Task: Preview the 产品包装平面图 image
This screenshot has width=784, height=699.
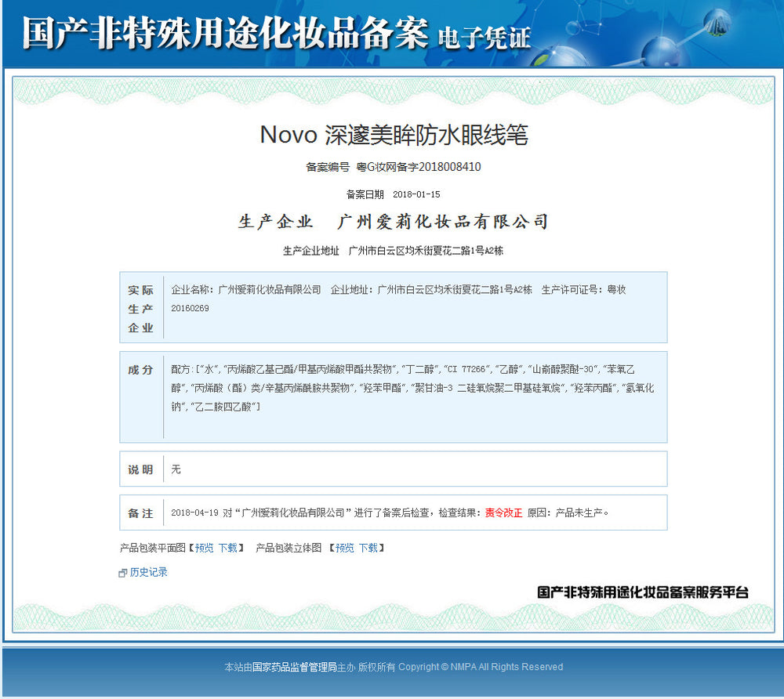Action: click(204, 548)
